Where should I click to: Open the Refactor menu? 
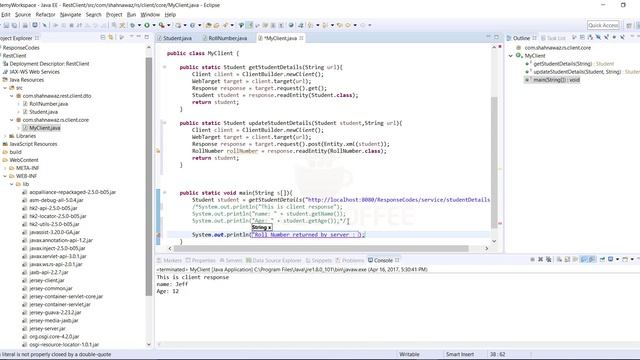click(45, 15)
